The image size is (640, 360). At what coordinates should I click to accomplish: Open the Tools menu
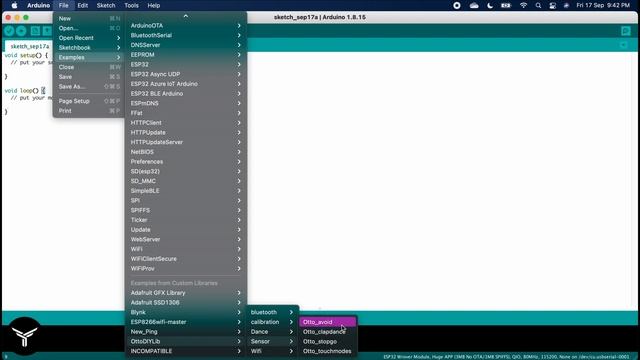pos(131,5)
